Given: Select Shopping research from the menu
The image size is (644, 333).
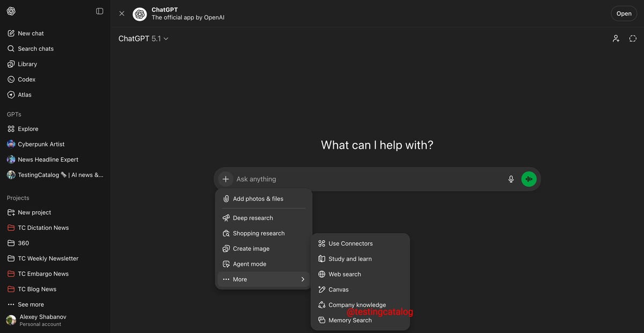Looking at the screenshot, I should tap(259, 233).
